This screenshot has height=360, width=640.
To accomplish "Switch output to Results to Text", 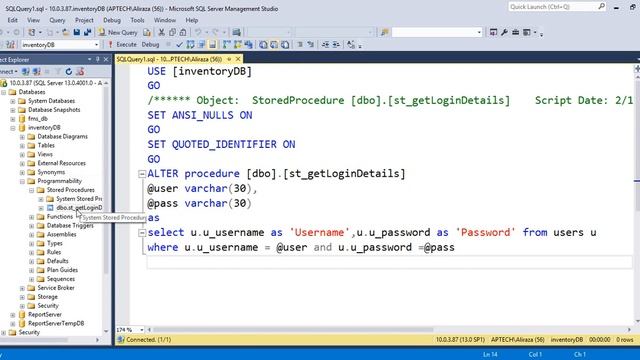I will coord(263,44).
